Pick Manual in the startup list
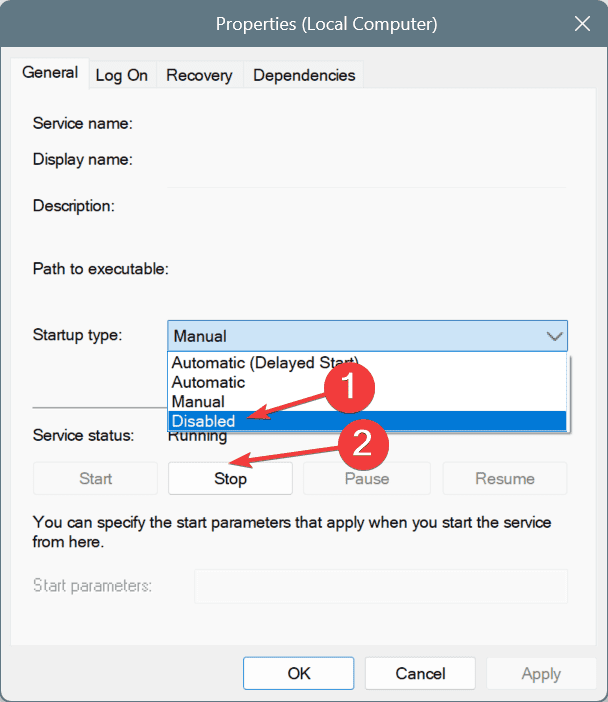The width and height of the screenshot is (608, 702). (198, 402)
